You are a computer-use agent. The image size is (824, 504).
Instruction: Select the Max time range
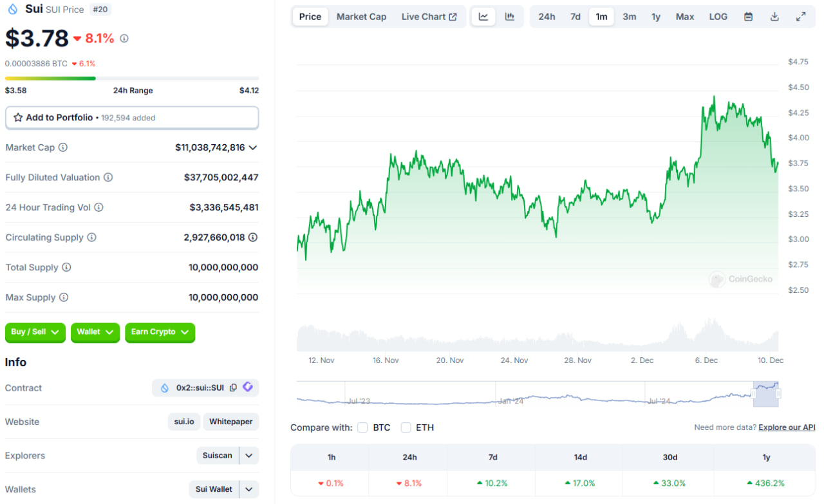[685, 17]
